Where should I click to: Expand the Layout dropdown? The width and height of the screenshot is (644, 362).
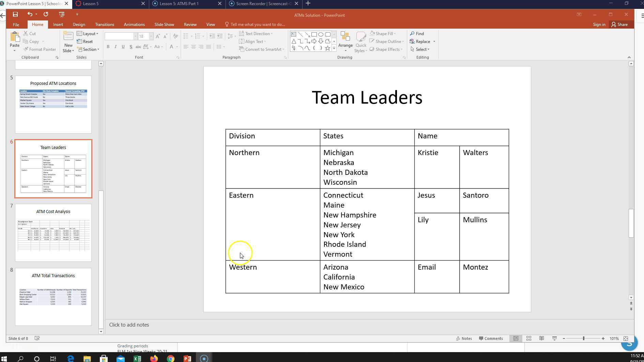pyautogui.click(x=88, y=34)
